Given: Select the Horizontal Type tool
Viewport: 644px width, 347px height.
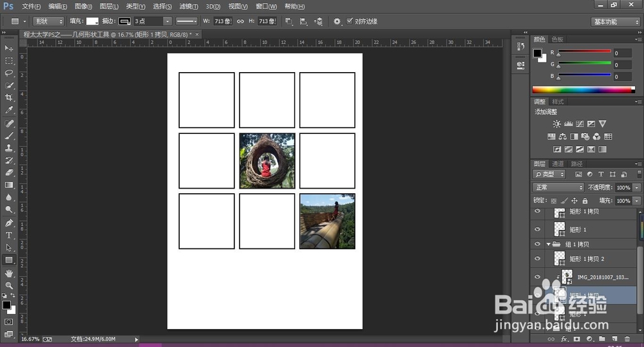Looking at the screenshot, I should [x=8, y=235].
